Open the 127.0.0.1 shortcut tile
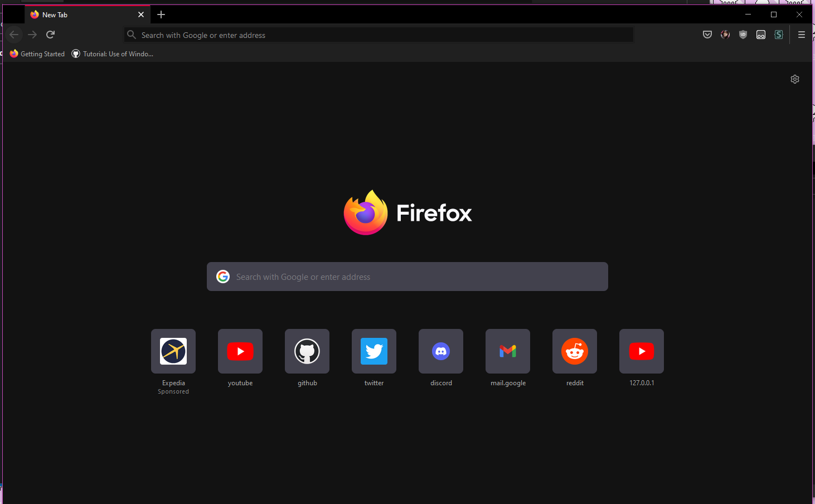The width and height of the screenshot is (815, 504). coord(642,351)
